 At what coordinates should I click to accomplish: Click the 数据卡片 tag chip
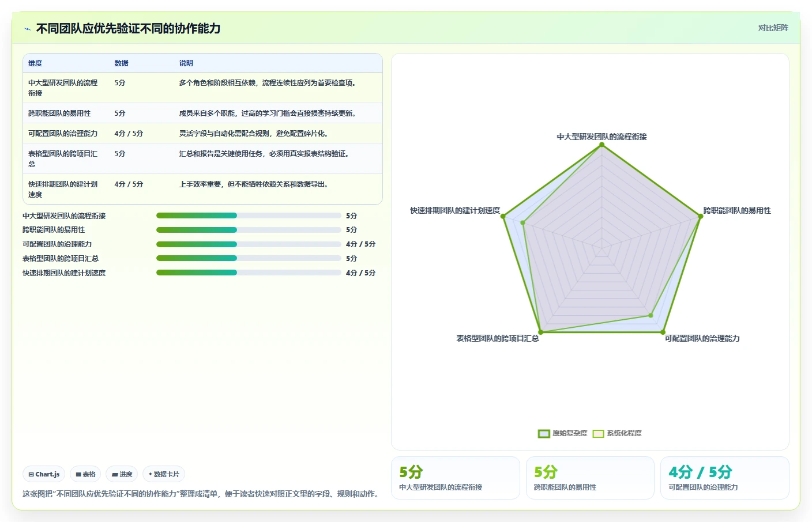click(x=164, y=474)
